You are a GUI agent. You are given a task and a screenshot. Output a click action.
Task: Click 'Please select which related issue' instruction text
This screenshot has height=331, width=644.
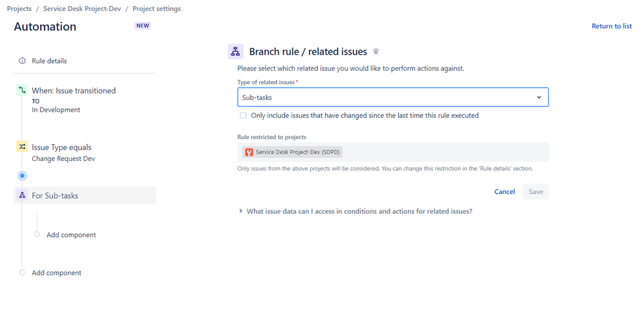click(x=351, y=68)
